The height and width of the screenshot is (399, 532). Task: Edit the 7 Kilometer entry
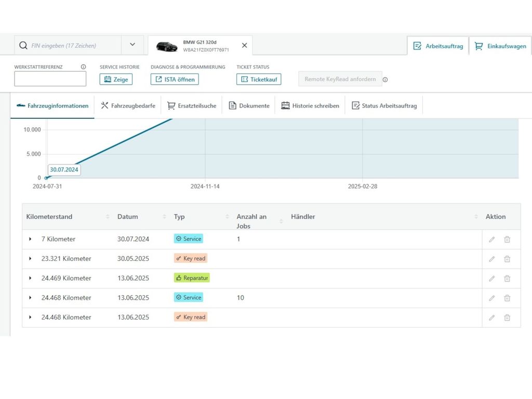(x=491, y=240)
